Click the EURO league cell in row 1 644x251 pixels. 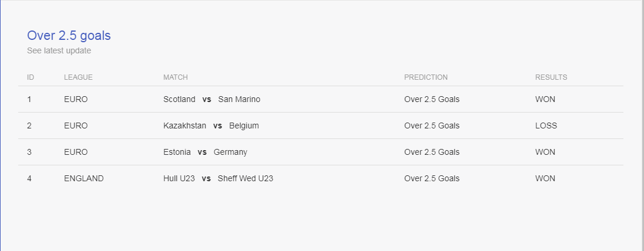pyautogui.click(x=76, y=99)
